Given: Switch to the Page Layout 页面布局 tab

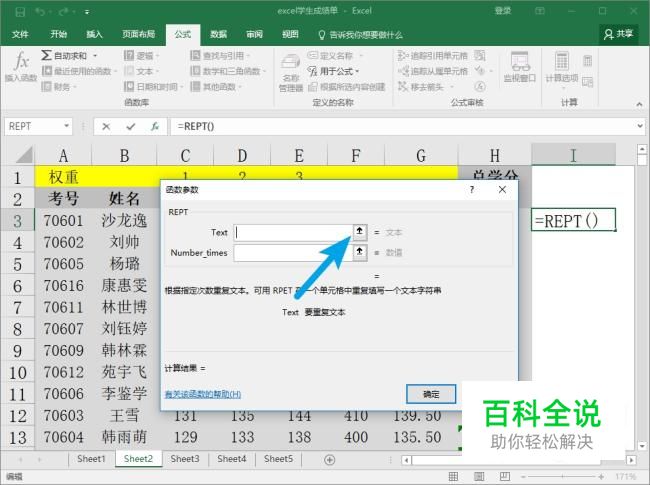Looking at the screenshot, I should pos(138,34).
